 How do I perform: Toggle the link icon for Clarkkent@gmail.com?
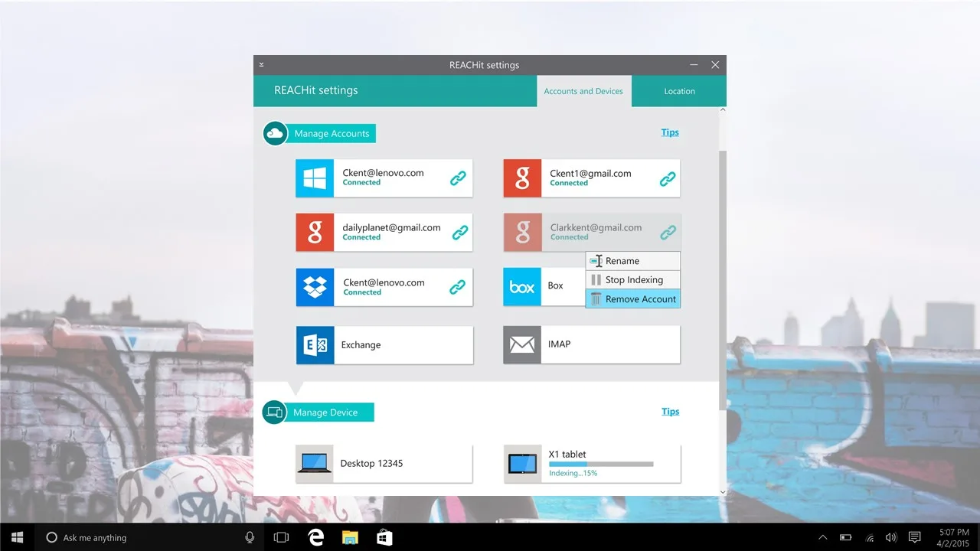[668, 232]
